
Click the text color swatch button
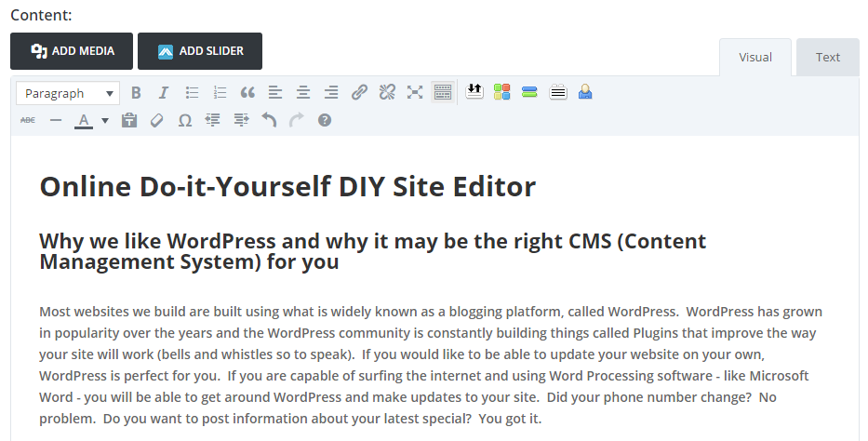click(84, 120)
